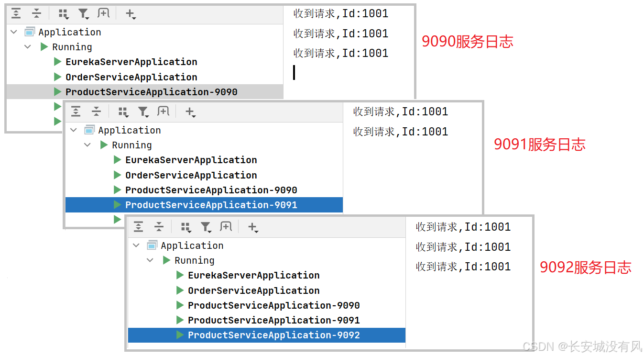Select Running row in 9091 window tree
The image size is (644, 357).
pos(205,145)
